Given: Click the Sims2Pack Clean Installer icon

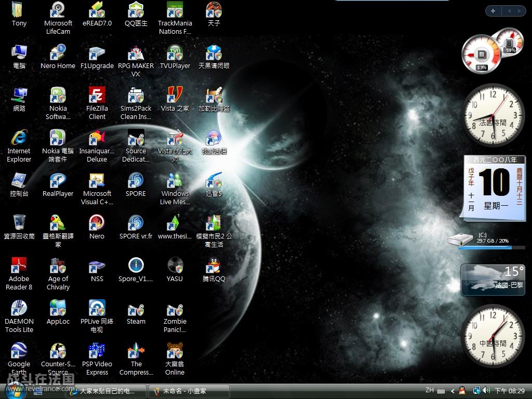Looking at the screenshot, I should point(136,95).
